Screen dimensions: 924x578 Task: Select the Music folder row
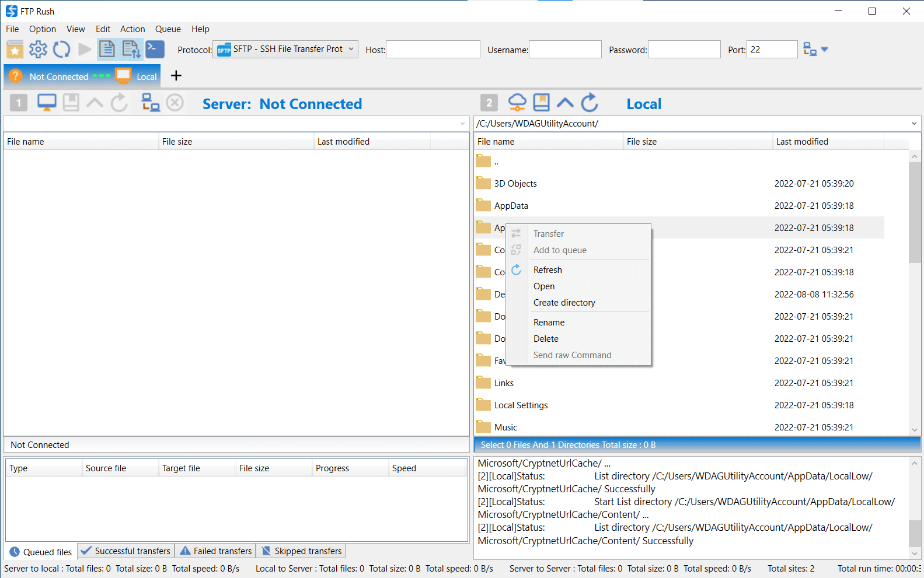(x=679, y=428)
